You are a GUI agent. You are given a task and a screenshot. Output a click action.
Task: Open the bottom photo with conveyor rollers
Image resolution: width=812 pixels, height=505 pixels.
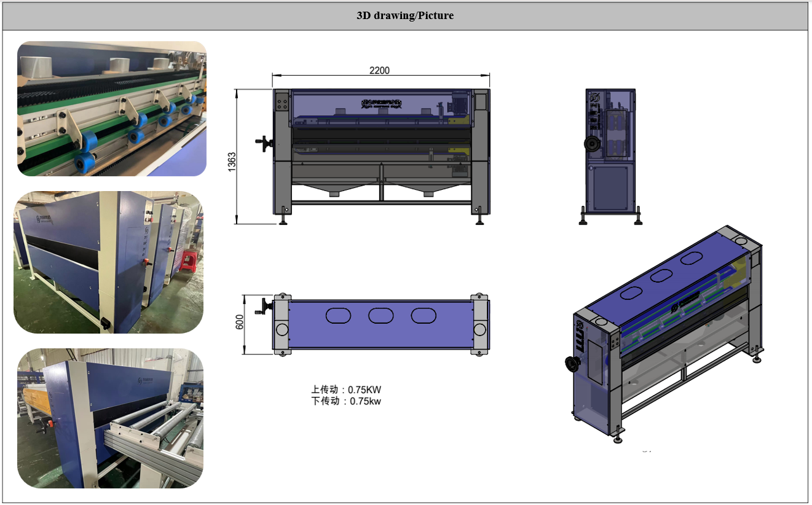(x=110, y=418)
